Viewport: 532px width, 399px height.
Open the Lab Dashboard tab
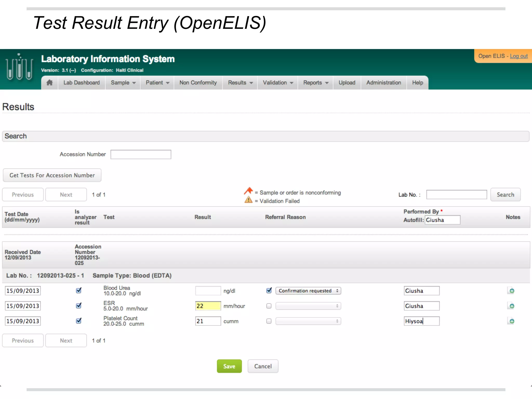(x=82, y=83)
